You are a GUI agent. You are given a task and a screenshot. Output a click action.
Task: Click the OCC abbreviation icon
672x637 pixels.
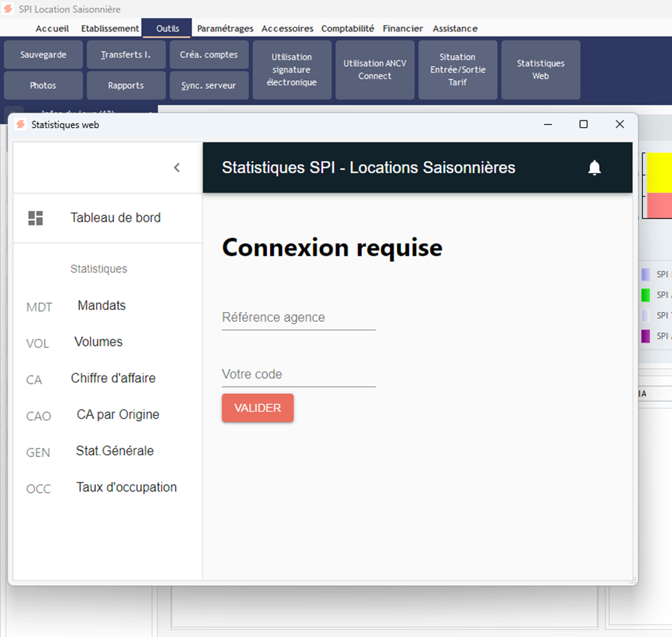pos(39,489)
